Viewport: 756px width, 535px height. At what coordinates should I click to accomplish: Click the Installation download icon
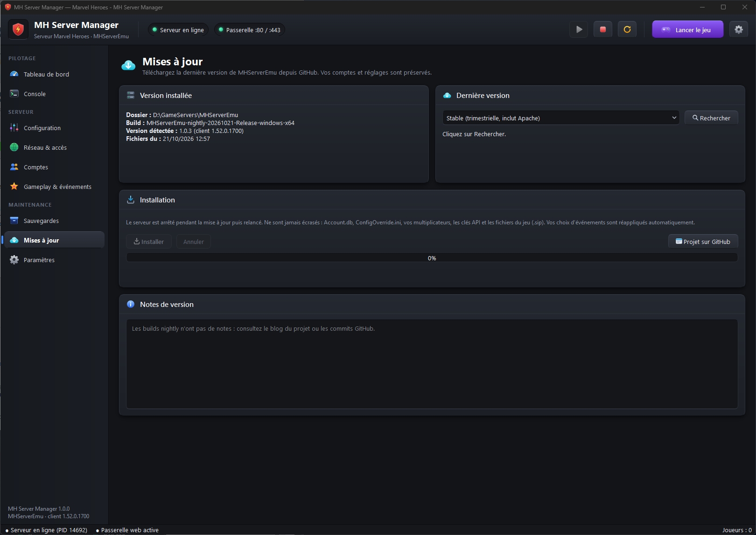pyautogui.click(x=131, y=200)
